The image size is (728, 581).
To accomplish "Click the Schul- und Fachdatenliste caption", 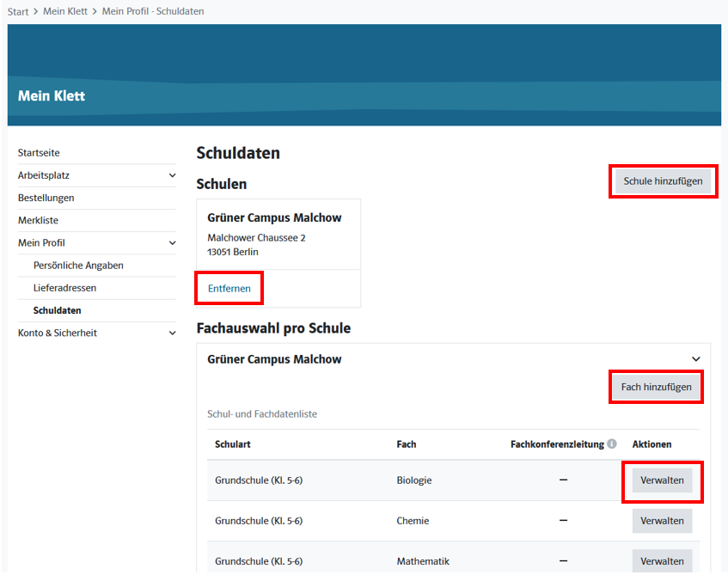I will tap(262, 414).
